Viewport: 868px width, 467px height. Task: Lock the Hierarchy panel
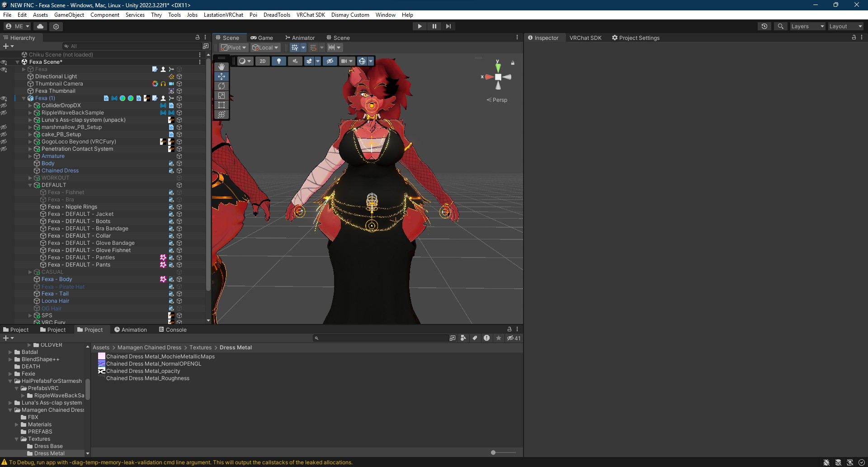197,38
